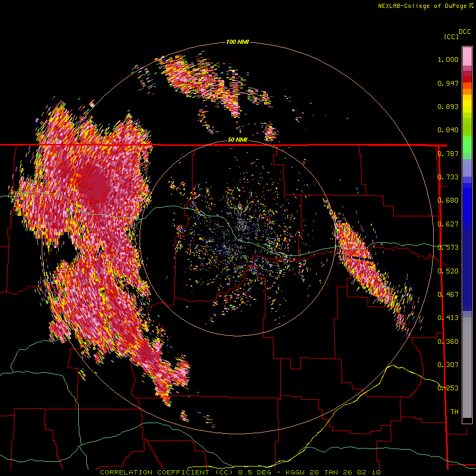Click the yellow segment of the color bar
The image size is (476, 476).
467,104
